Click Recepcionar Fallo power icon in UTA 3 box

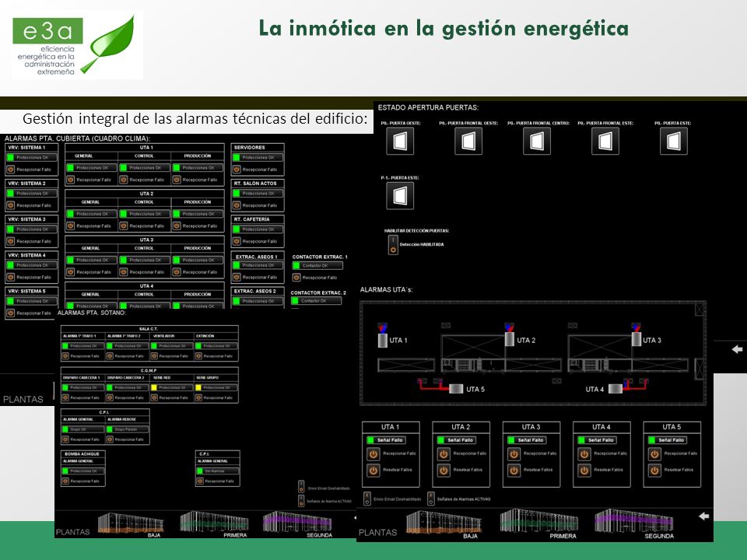514,453
